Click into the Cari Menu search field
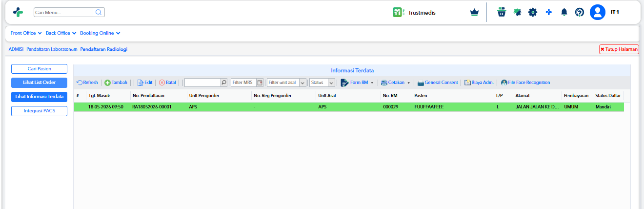The image size is (644, 209). [64, 12]
